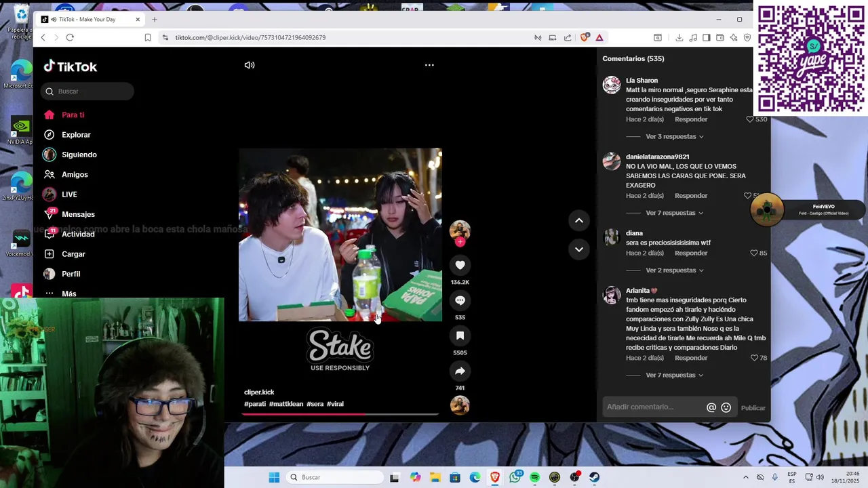Open the cliper.kick username link

259,392
